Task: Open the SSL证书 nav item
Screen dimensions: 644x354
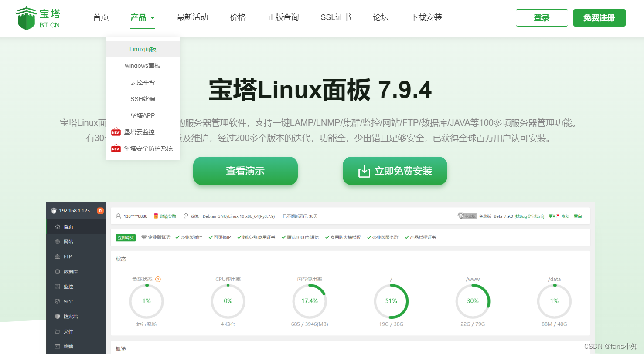Action: click(336, 17)
